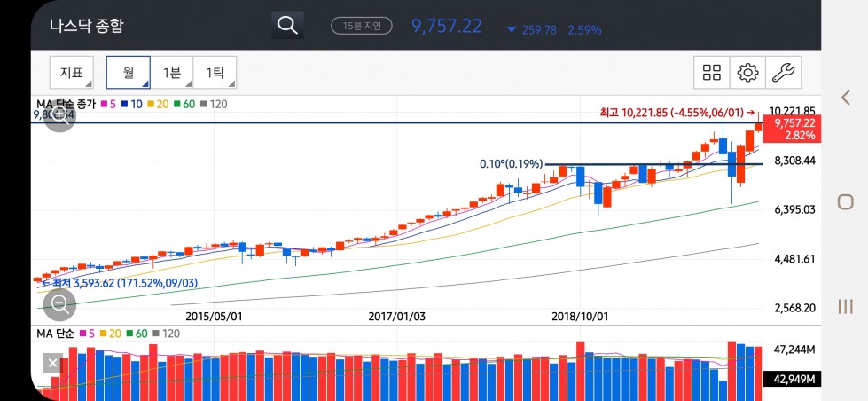Select the 월 monthly period dropdown
Image resolution: width=868 pixels, height=401 pixels.
[x=129, y=72]
